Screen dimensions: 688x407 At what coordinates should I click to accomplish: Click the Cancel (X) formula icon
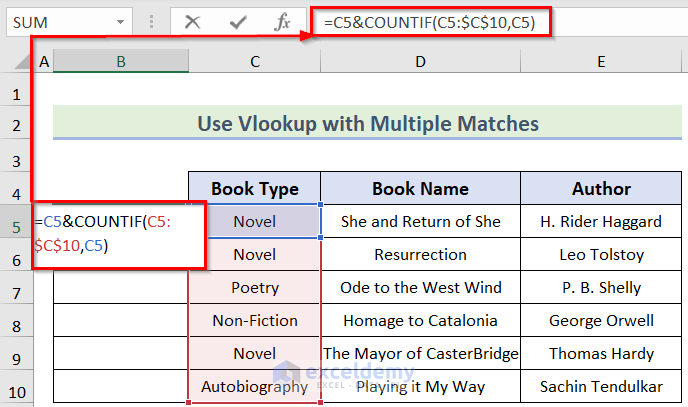click(x=192, y=21)
